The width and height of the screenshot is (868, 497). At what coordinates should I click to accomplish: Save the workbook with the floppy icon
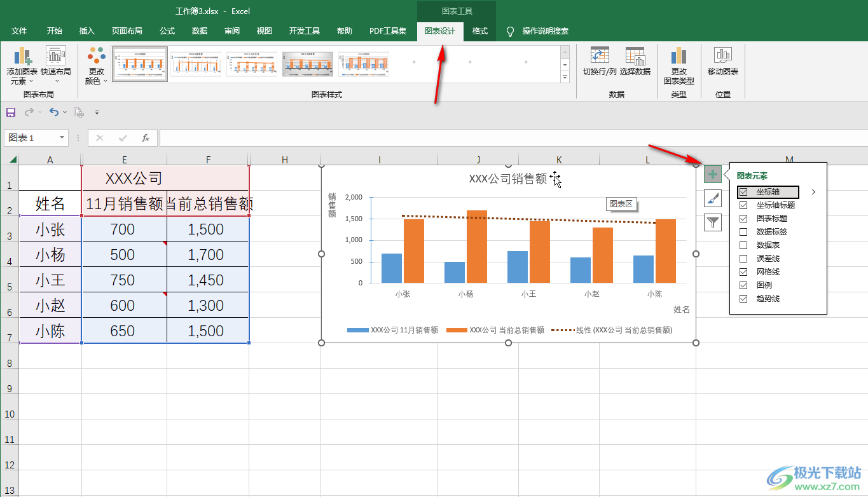[x=11, y=112]
